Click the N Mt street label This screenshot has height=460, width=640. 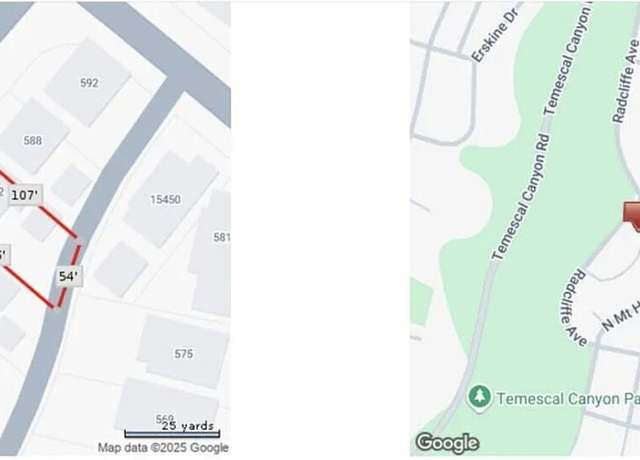pos(620,316)
